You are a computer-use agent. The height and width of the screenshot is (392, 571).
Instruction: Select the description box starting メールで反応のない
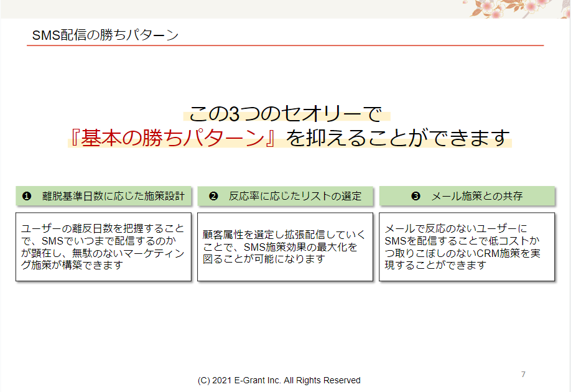coord(467,246)
